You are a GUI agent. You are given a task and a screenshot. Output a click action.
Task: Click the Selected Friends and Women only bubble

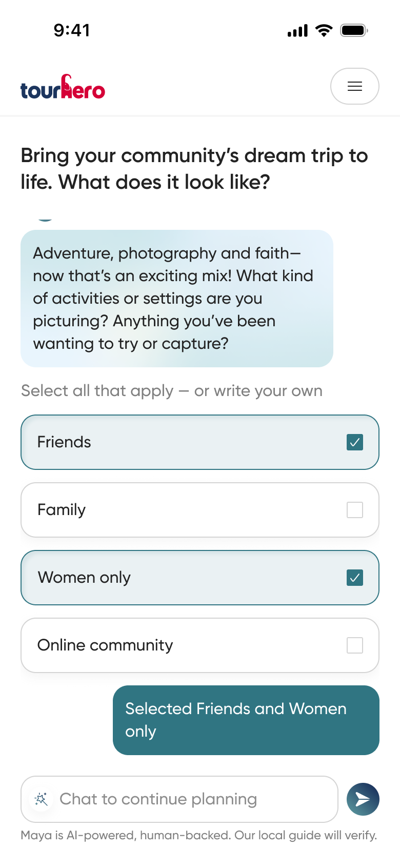(246, 720)
